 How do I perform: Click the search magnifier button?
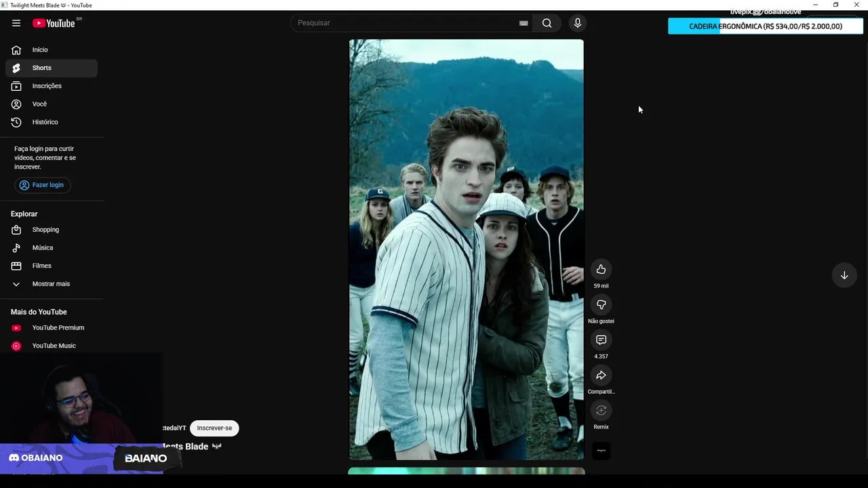547,23
